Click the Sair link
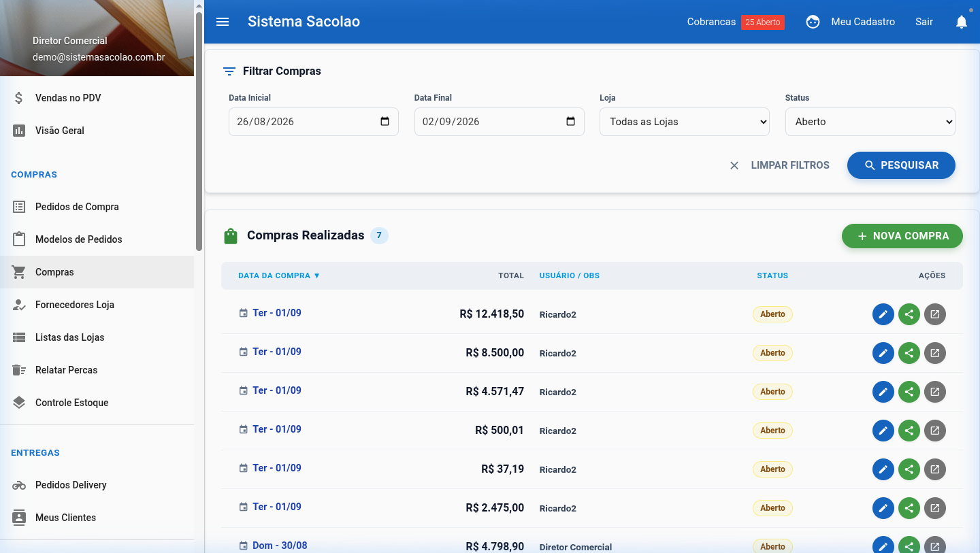The height and width of the screenshot is (553, 980). click(x=924, y=22)
